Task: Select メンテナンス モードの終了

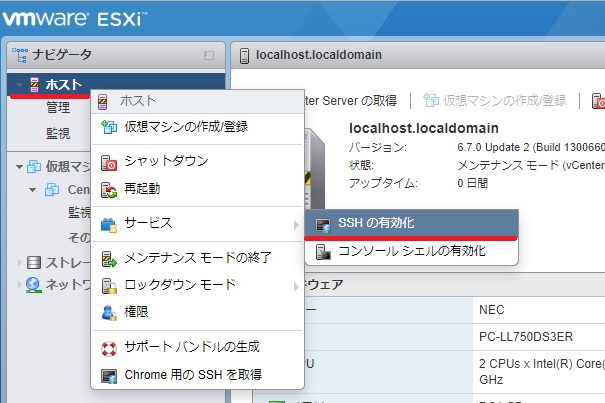Action: pyautogui.click(x=198, y=258)
